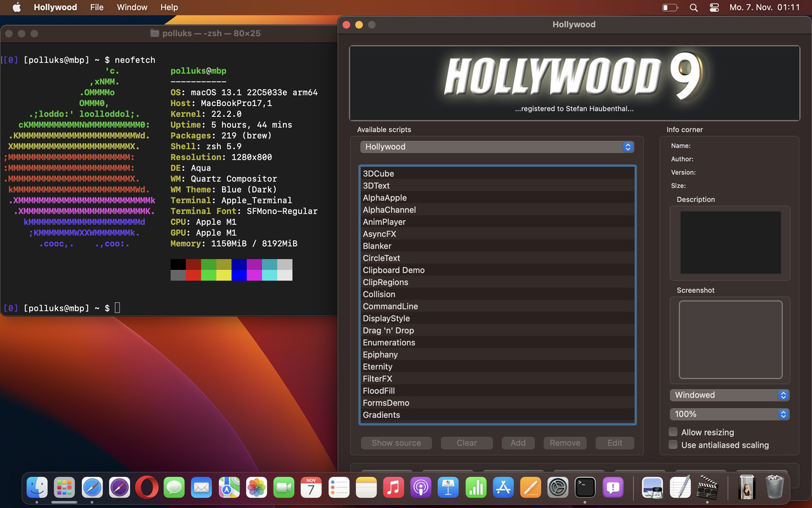Screen dimensions: 812x508
Task: Open the 100% scale dropdown
Action: (730, 414)
